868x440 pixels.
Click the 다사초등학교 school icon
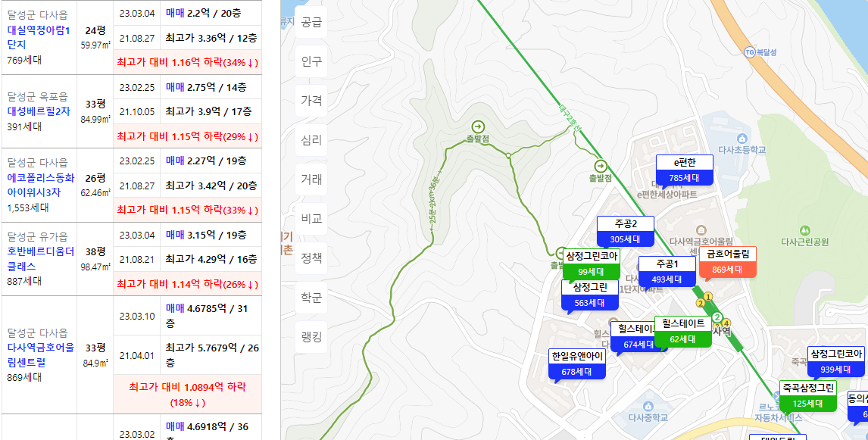(x=742, y=139)
